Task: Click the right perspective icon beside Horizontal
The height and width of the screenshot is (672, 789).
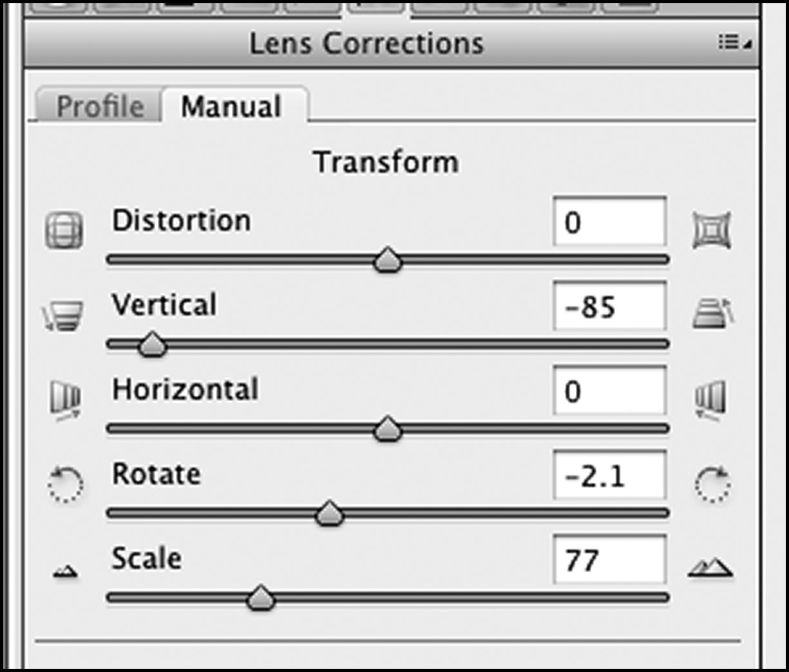Action: pos(711,400)
